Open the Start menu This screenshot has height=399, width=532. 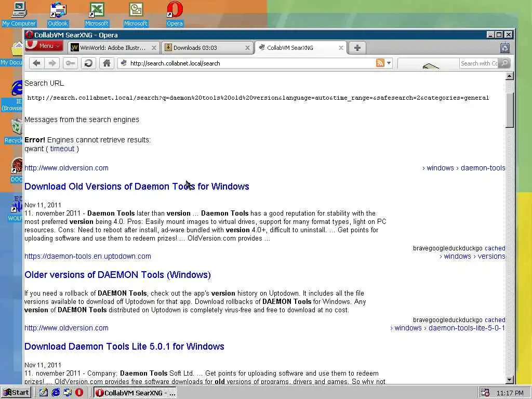pos(16,393)
